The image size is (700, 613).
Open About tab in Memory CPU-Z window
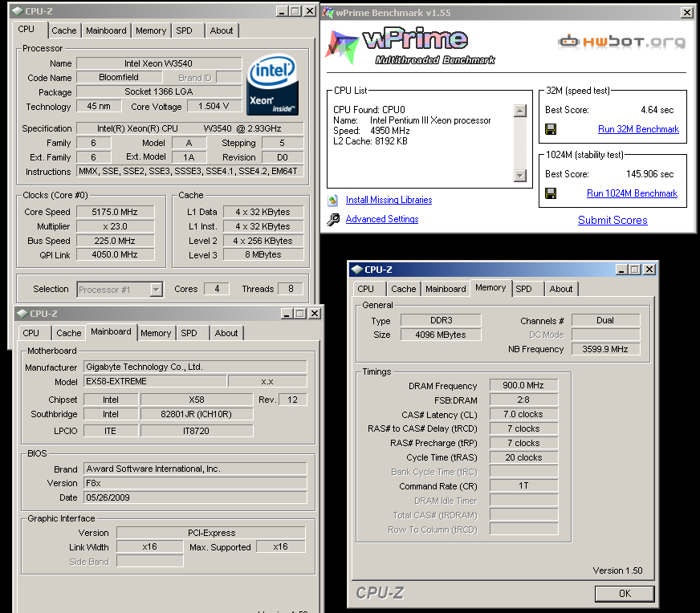coord(561,289)
